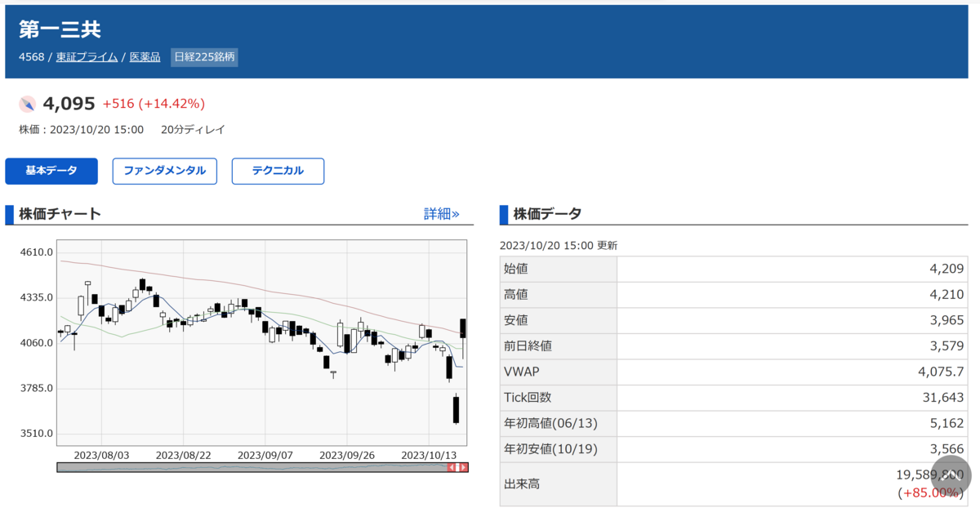The width and height of the screenshot is (980, 508).
Task: Click the 前日終値 value 3,579
Action: coord(947,345)
